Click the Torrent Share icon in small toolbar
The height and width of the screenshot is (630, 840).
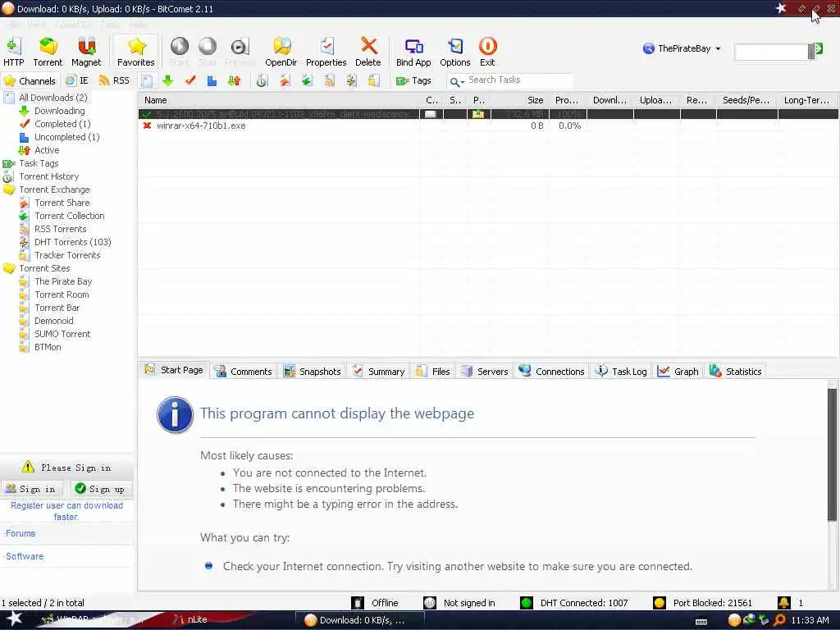[x=285, y=81]
